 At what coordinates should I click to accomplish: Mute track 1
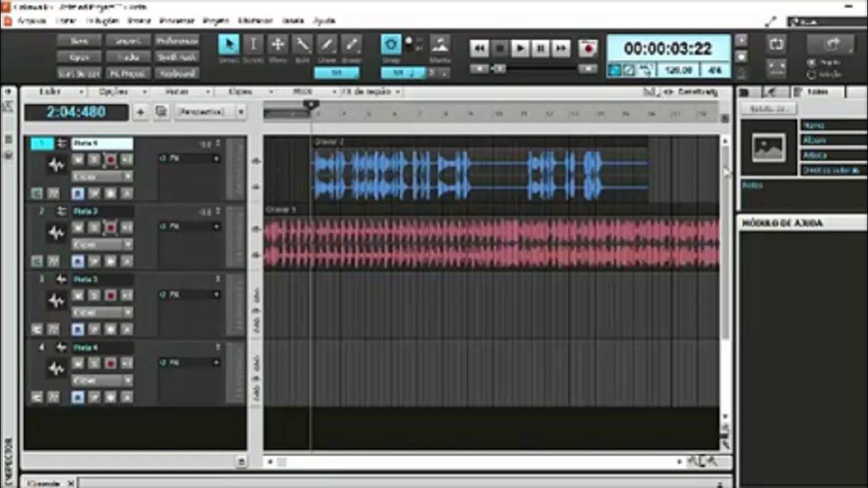[78, 160]
